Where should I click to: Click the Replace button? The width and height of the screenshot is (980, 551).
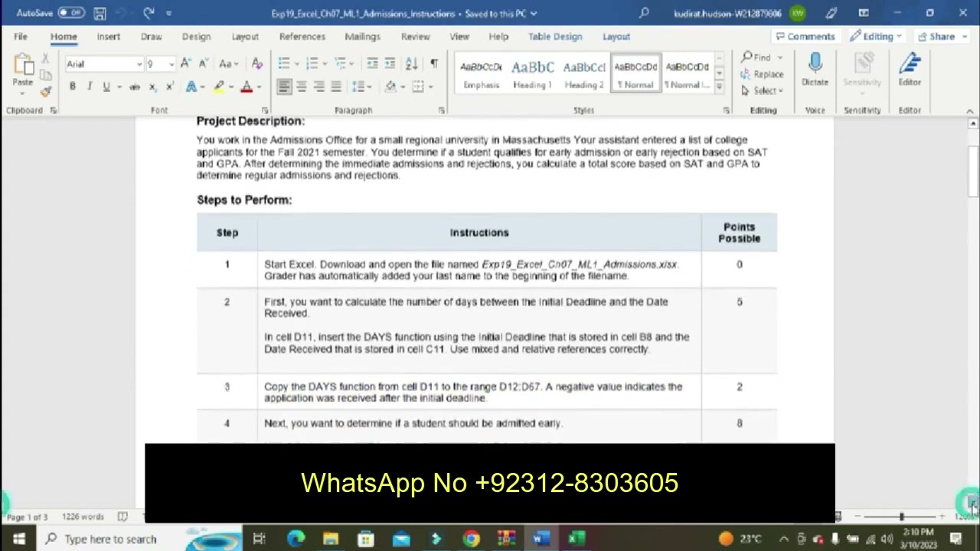point(762,74)
